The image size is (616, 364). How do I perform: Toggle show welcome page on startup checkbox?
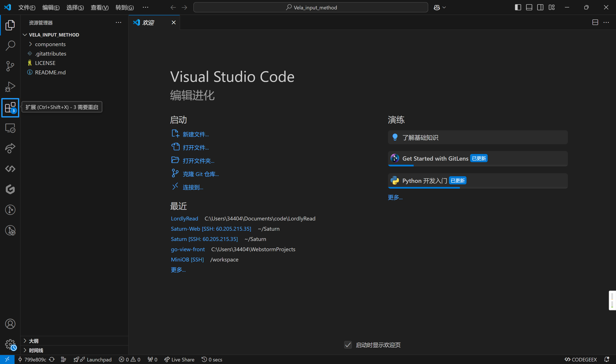click(x=348, y=345)
